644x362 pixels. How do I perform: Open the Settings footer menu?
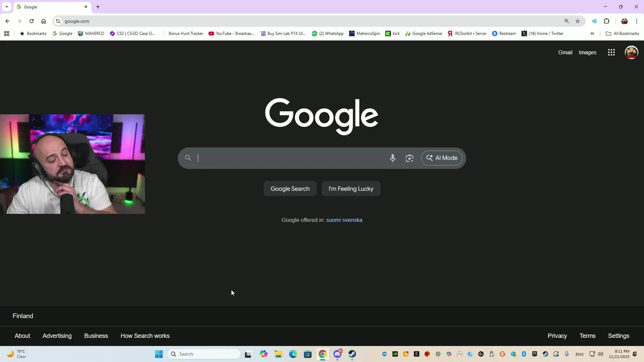pyautogui.click(x=618, y=336)
